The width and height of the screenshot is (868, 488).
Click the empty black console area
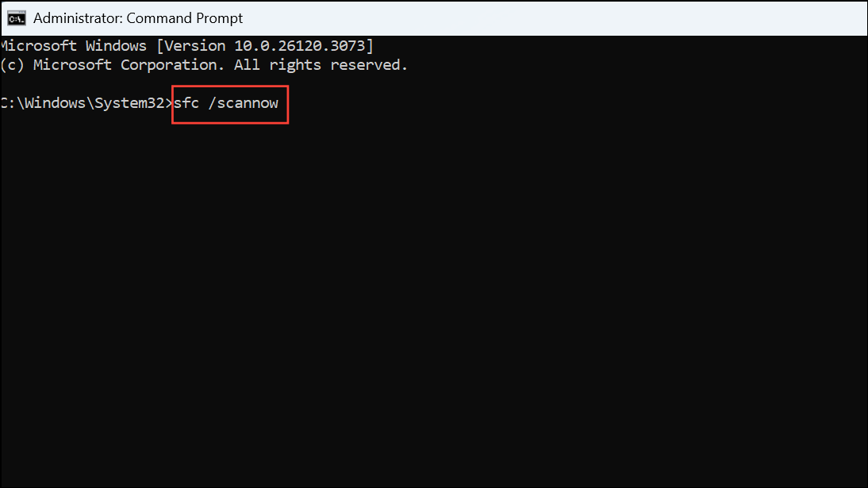pyautogui.click(x=434, y=305)
